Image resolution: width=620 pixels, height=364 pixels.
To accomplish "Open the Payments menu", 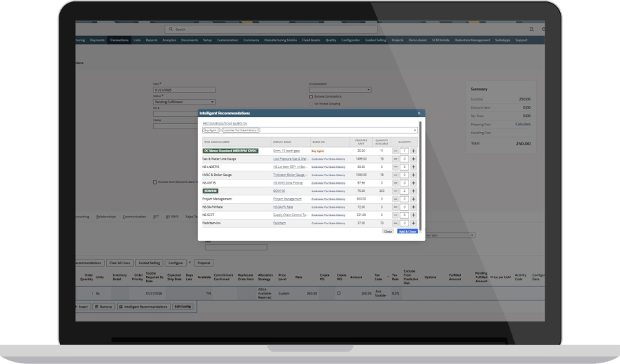I will click(97, 41).
